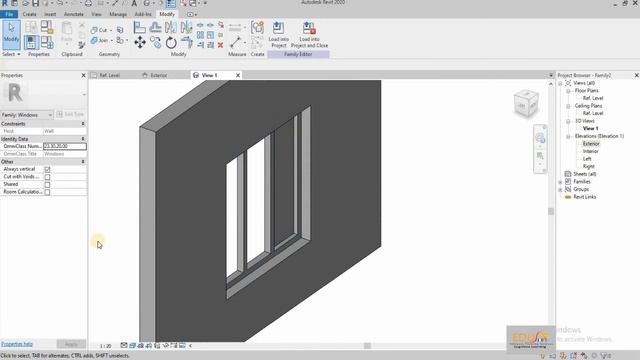Activate the Move tool
640x360 pixels.
[140, 42]
